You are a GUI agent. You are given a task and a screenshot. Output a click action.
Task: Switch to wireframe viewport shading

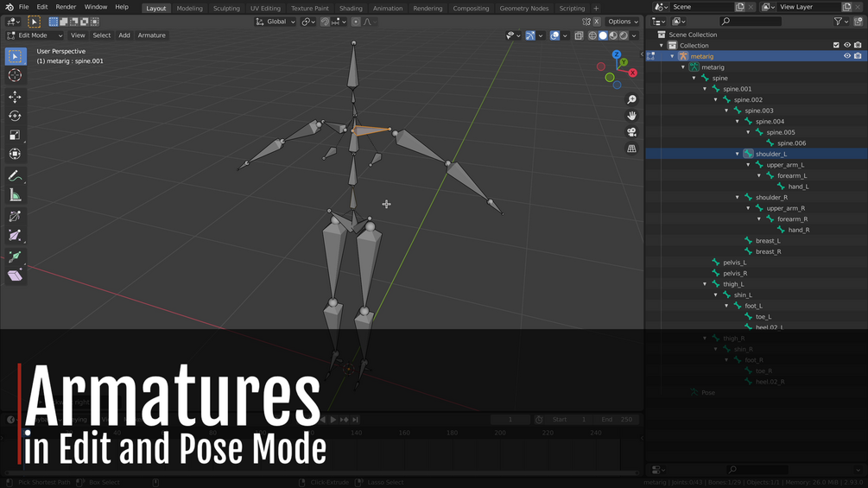592,35
